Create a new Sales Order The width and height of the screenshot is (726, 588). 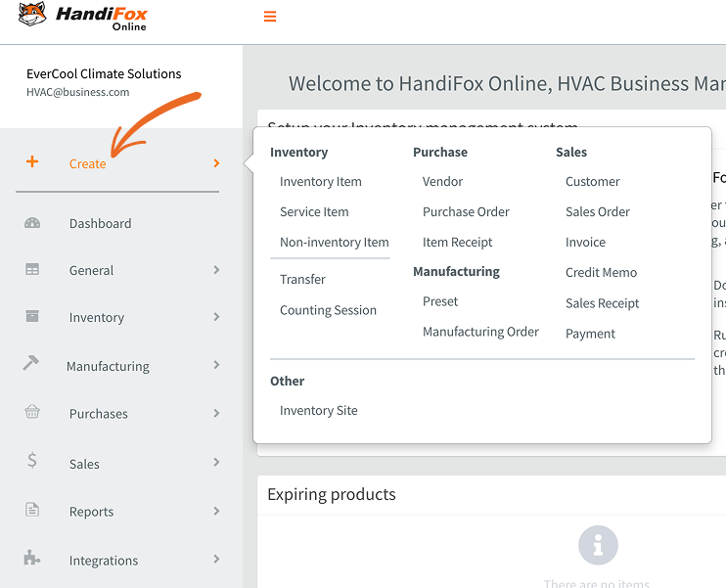tap(597, 211)
